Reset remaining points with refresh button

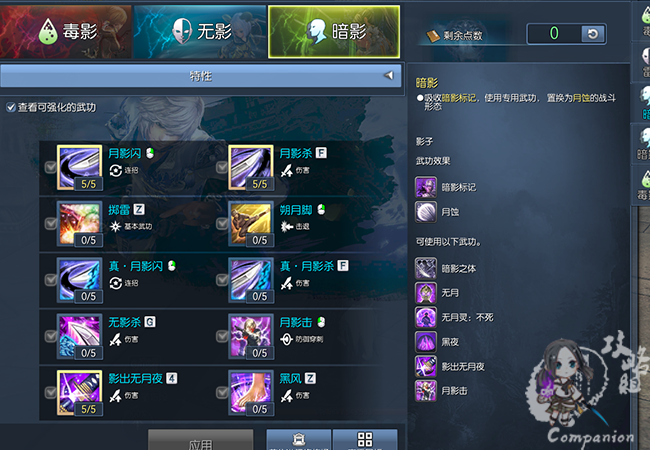(x=593, y=34)
